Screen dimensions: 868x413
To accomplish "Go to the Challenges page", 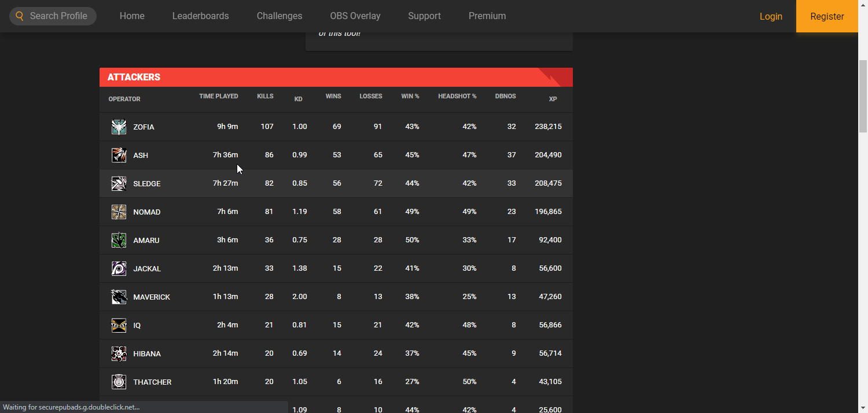I will pos(279,16).
